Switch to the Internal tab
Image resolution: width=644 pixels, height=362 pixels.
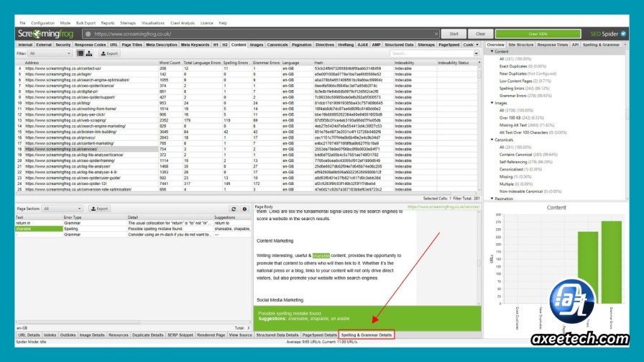coord(25,45)
